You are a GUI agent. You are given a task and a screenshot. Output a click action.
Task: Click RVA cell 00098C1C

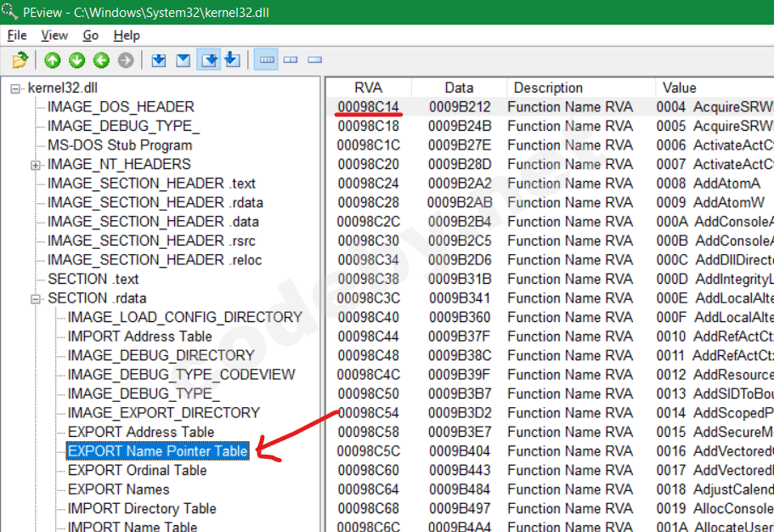click(x=368, y=145)
